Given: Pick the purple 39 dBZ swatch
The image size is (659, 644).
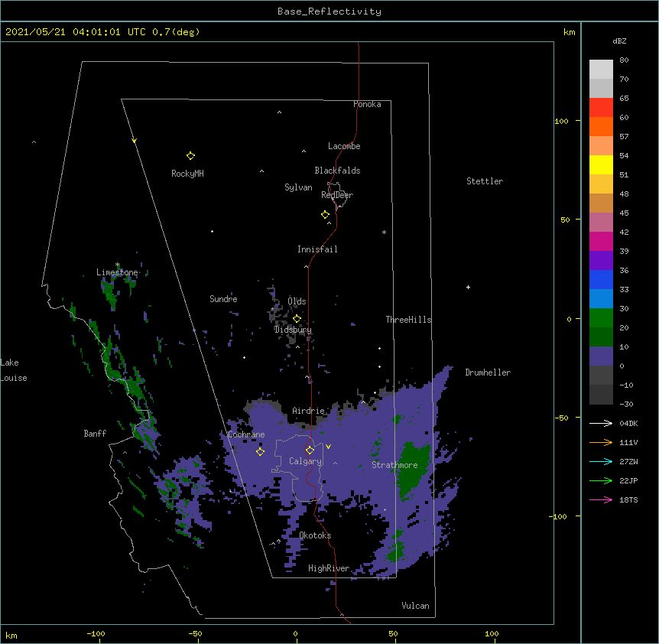Looking at the screenshot, I should pyautogui.click(x=601, y=261).
